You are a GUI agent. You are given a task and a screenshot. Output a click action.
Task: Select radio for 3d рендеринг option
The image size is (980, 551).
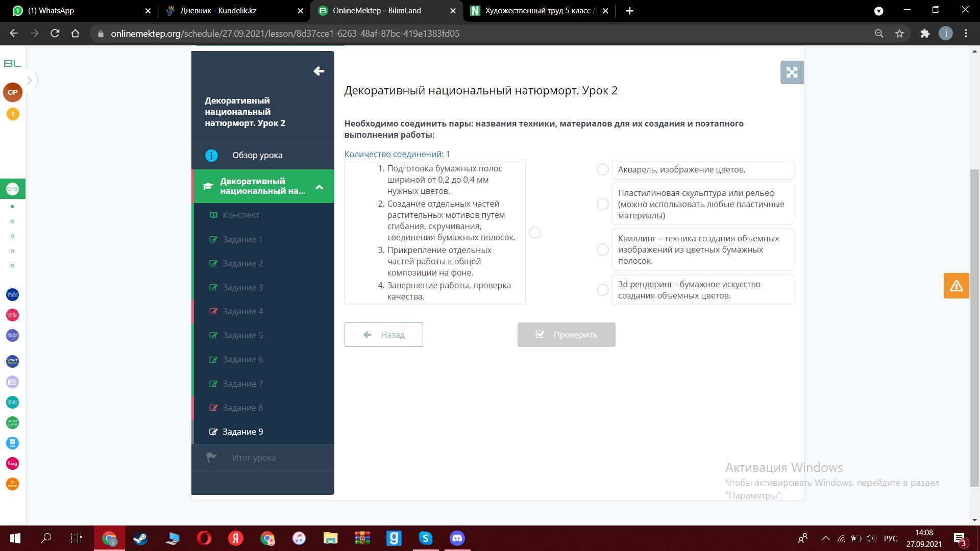coord(602,290)
